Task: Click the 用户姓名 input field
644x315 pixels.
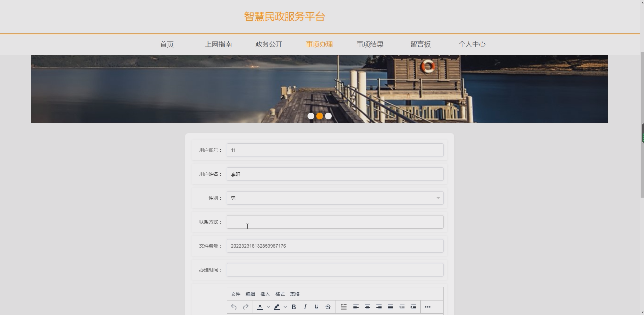Action: (x=335, y=174)
